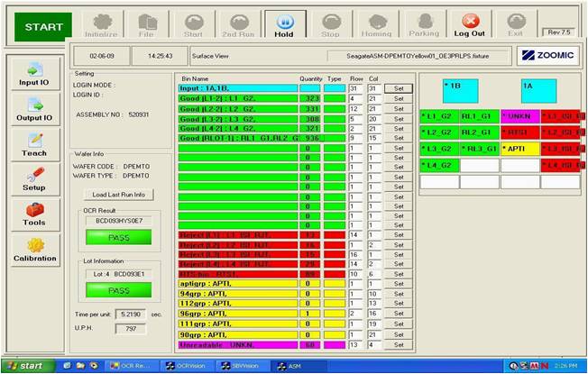Screen dimensions: 588x374
Task: Open the Input IO panel
Action: (x=34, y=76)
